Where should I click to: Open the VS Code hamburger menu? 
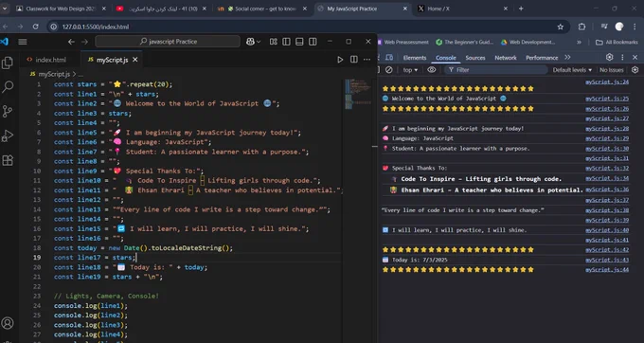click(x=23, y=42)
